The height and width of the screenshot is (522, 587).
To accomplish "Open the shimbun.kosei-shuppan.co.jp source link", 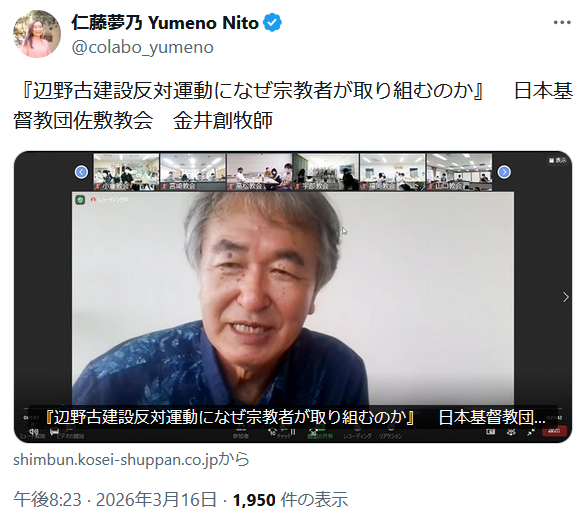I will (131, 459).
